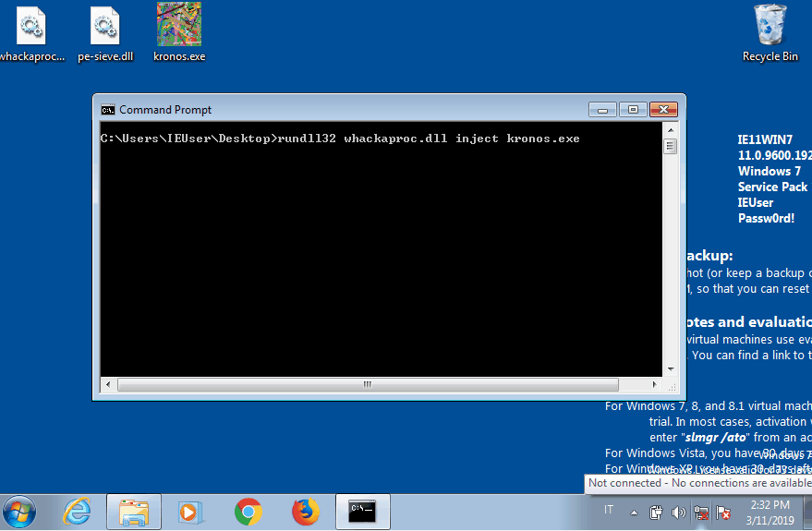
Task: Launch Firefox from the taskbar
Action: (306, 513)
